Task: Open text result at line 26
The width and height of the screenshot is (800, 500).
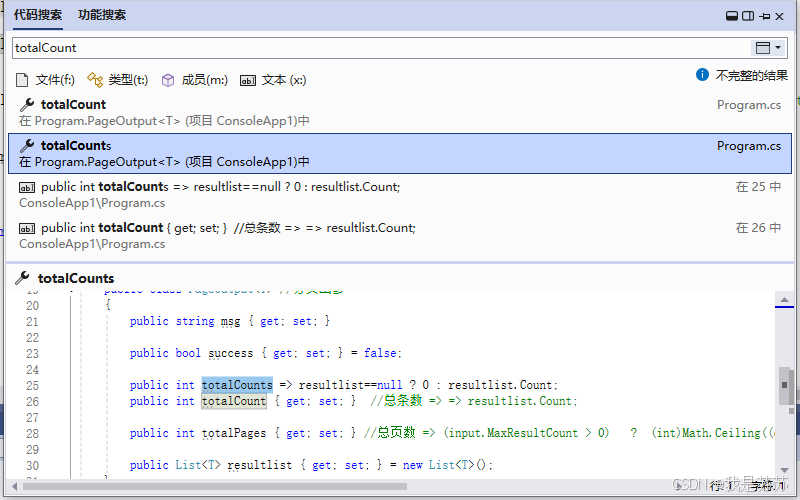Action: coord(400,235)
